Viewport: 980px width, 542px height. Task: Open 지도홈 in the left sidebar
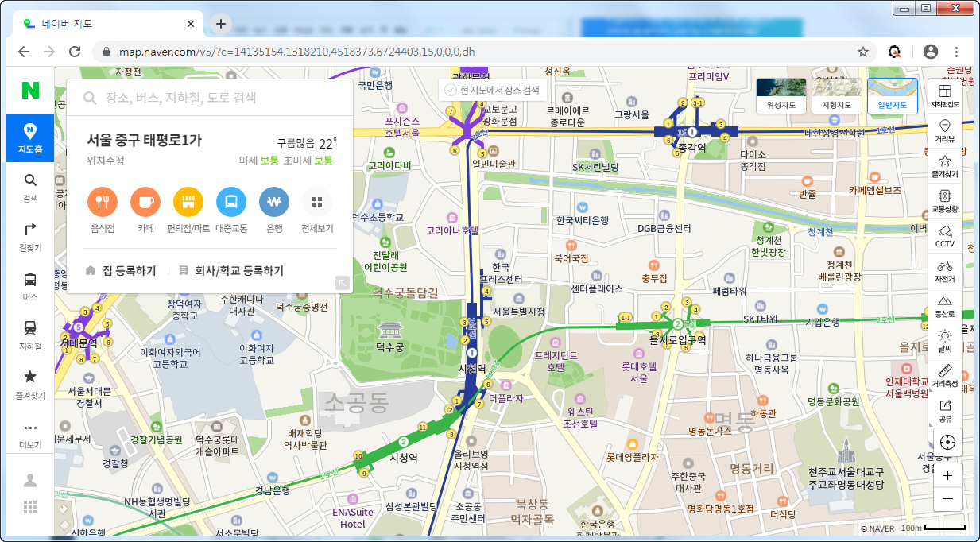(30, 138)
